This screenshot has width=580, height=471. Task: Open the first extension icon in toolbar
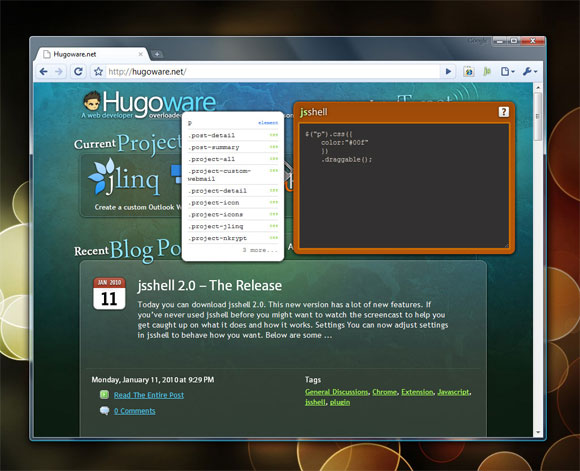[469, 71]
